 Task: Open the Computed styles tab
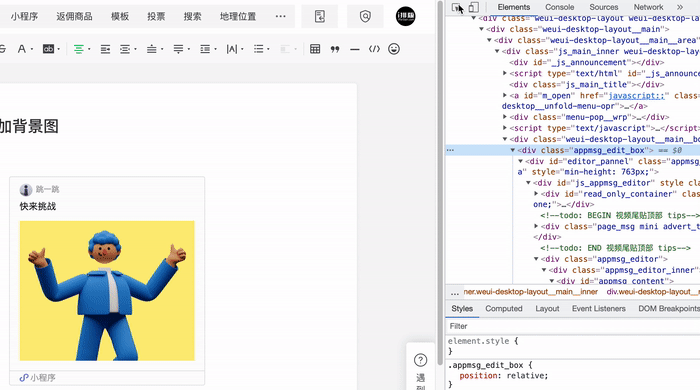click(x=504, y=309)
